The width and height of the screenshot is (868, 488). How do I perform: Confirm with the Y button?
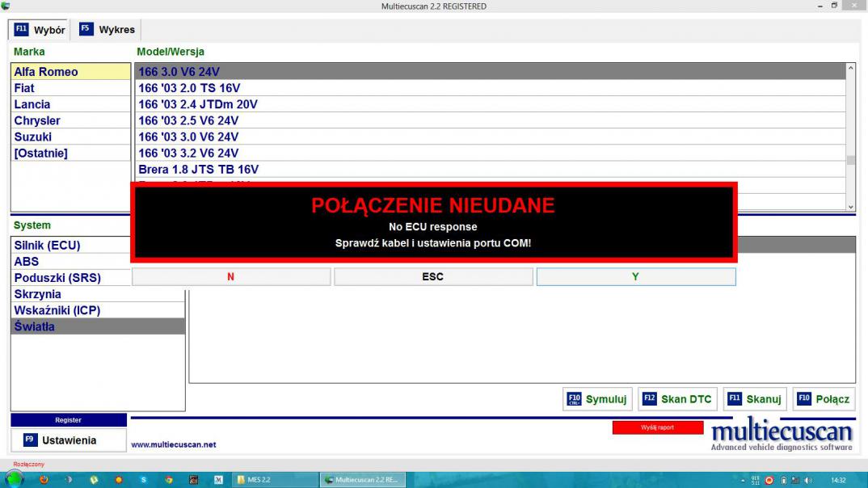635,276
